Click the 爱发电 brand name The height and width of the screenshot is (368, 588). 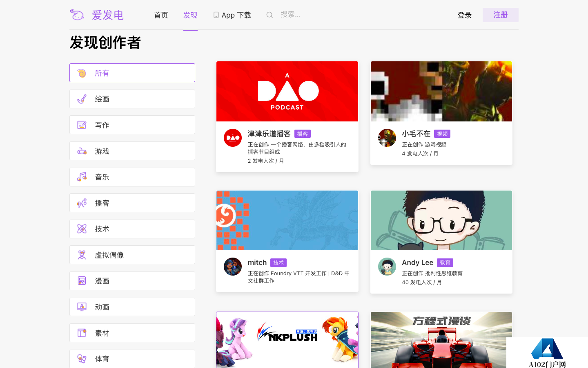[107, 15]
